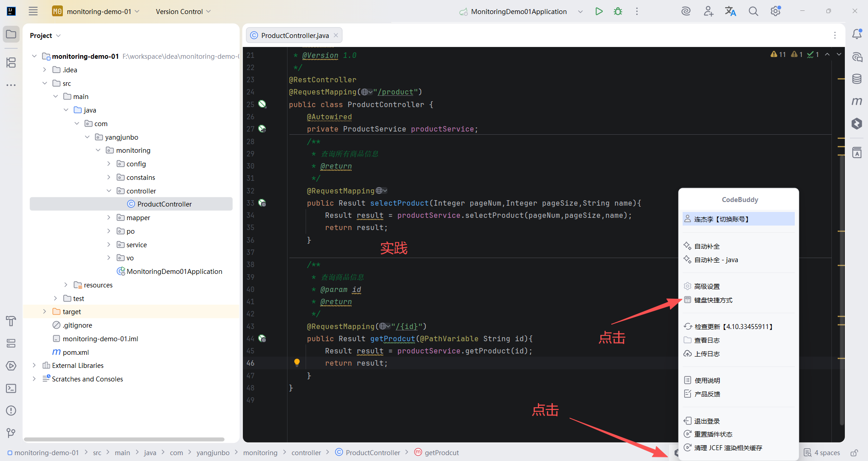Show more tool windows ellipsis icon
868x461 pixels.
click(11, 85)
